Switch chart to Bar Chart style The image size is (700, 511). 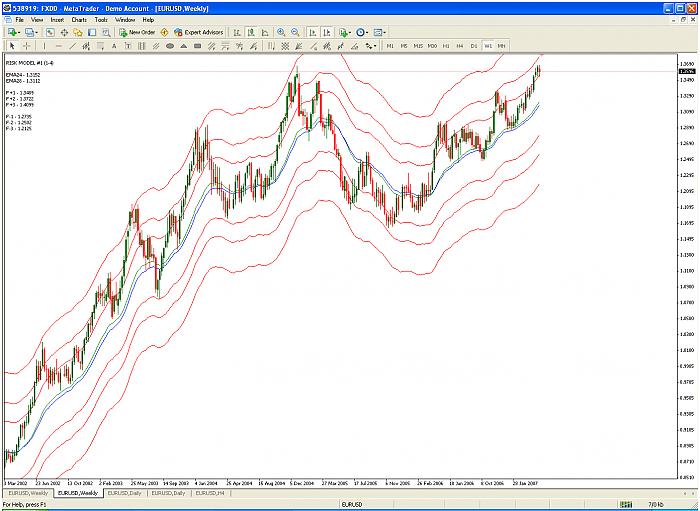coord(237,32)
